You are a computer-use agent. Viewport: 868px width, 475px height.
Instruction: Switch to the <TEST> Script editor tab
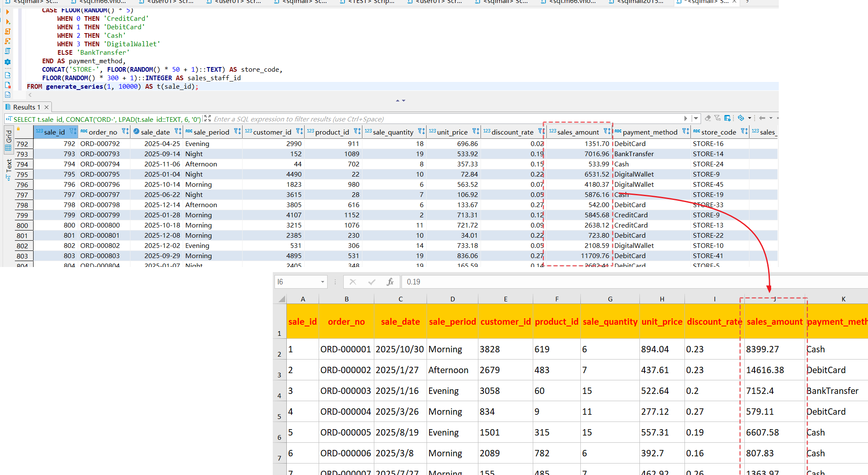click(371, 2)
